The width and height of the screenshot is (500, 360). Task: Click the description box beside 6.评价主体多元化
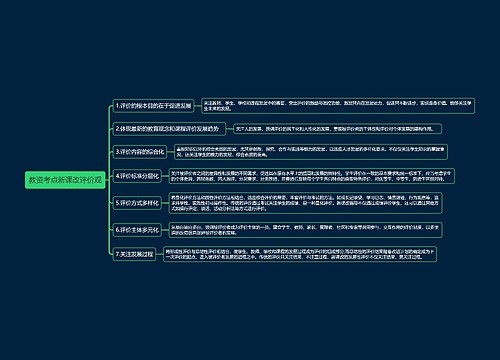click(x=305, y=230)
